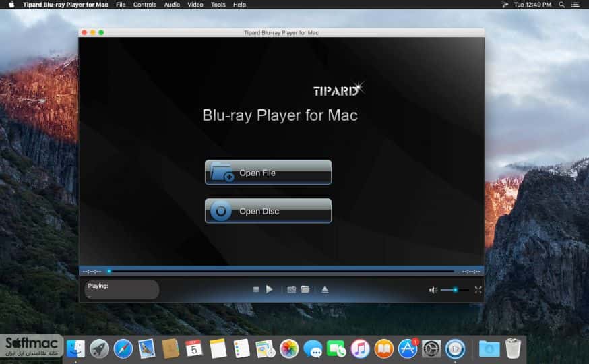Open the Tipard Blu-ray Player for Mac app menu
The image size is (589, 364).
[x=65, y=5]
